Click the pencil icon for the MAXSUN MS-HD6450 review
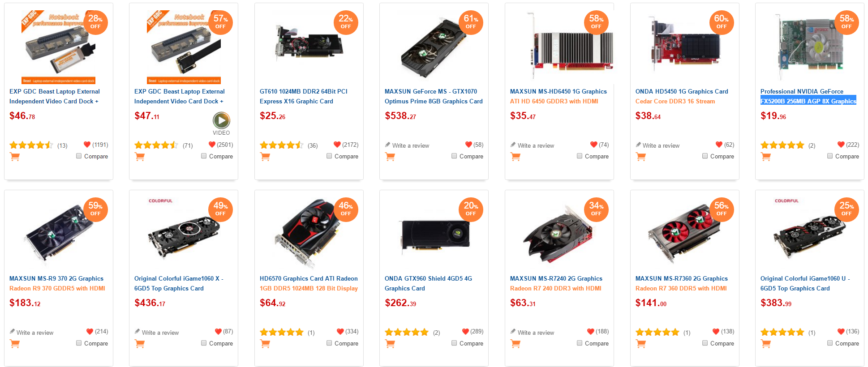Viewport: 868px width, 367px height. coord(513,145)
